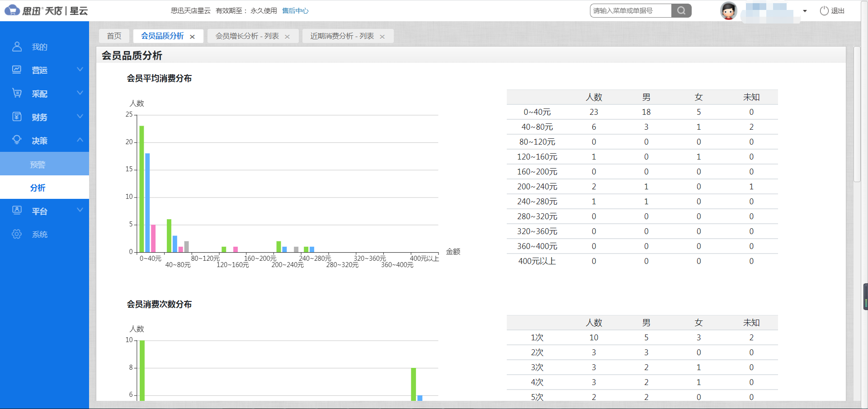Open the 售后中心 link

tap(295, 11)
